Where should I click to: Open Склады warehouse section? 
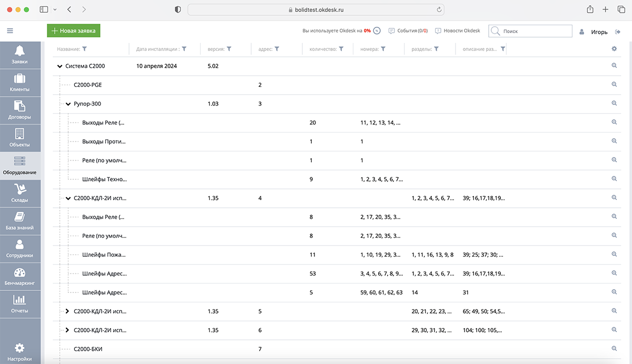tap(19, 193)
